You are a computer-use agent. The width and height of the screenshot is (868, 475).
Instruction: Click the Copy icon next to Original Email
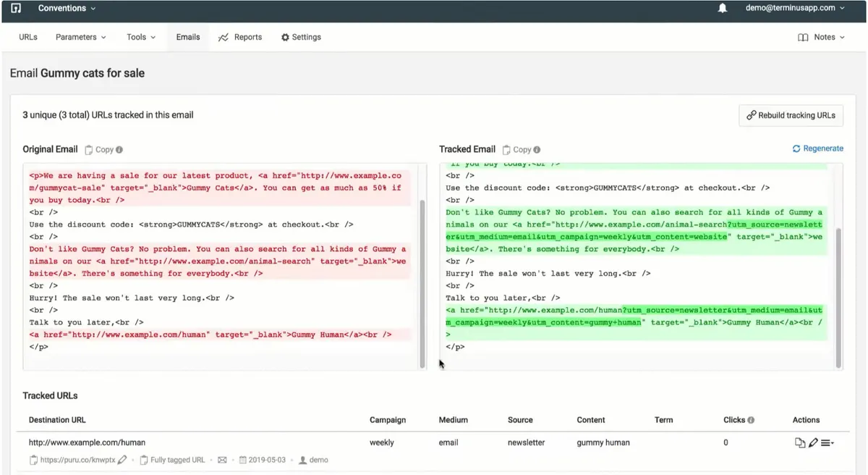[x=90, y=149]
